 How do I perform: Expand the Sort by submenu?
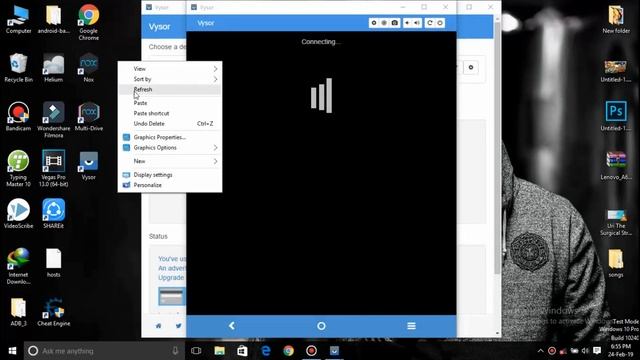pyautogui.click(x=170, y=79)
